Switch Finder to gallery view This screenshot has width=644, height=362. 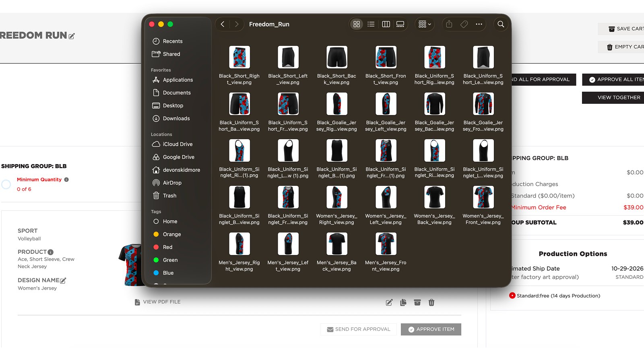pyautogui.click(x=400, y=24)
